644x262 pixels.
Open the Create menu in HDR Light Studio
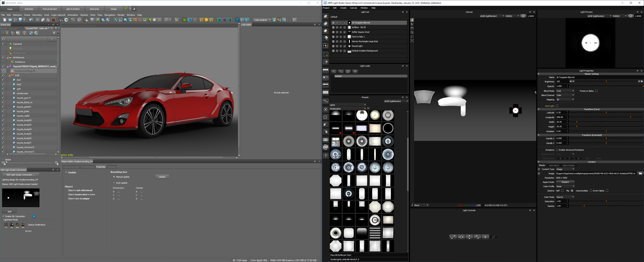pos(343,8)
